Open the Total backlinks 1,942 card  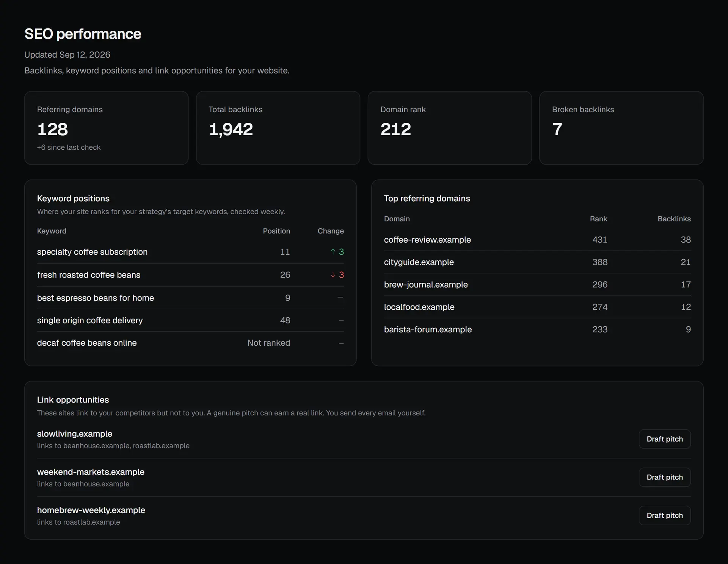(x=278, y=128)
